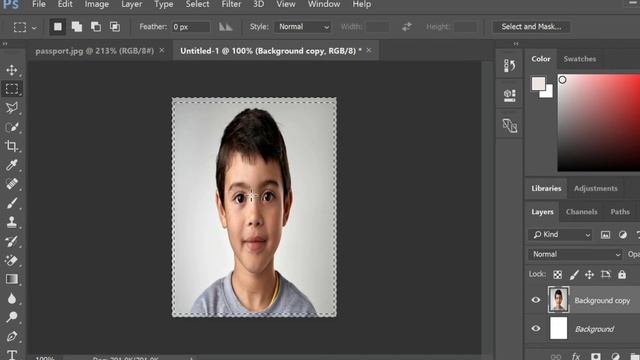
Task: Click the Background copy layer thumbnail
Action: (x=558, y=300)
